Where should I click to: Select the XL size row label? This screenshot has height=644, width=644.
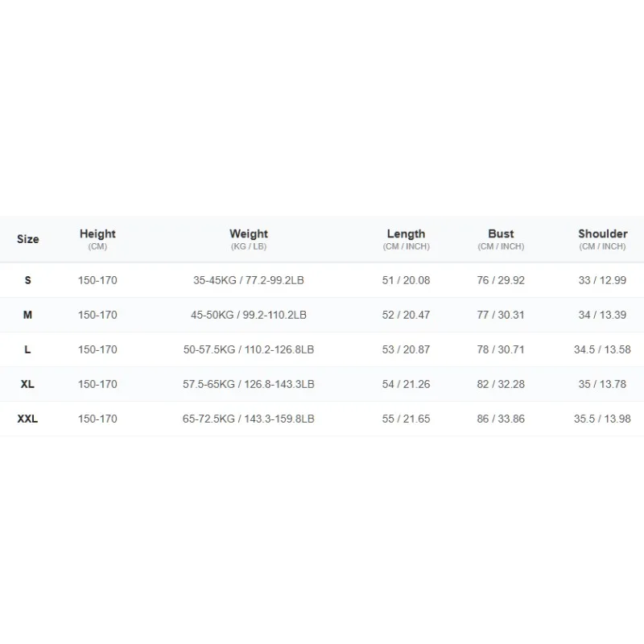[x=27, y=384]
